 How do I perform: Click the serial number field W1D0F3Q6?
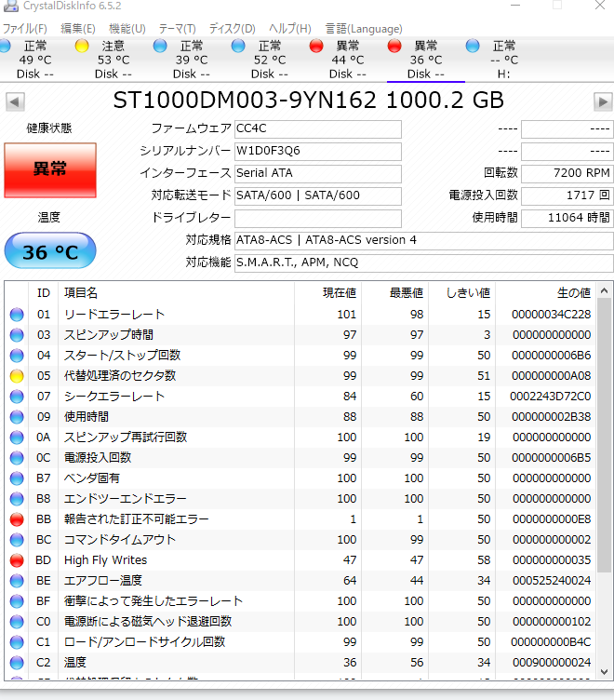318,152
